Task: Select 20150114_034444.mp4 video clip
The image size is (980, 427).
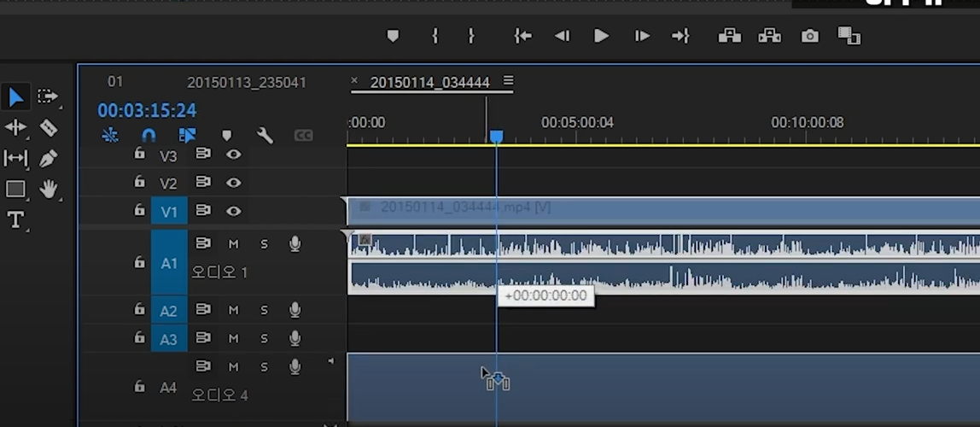Action: [663, 211]
